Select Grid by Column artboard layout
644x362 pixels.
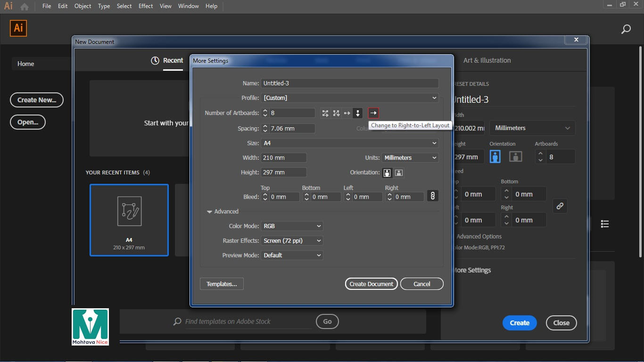pos(336,113)
